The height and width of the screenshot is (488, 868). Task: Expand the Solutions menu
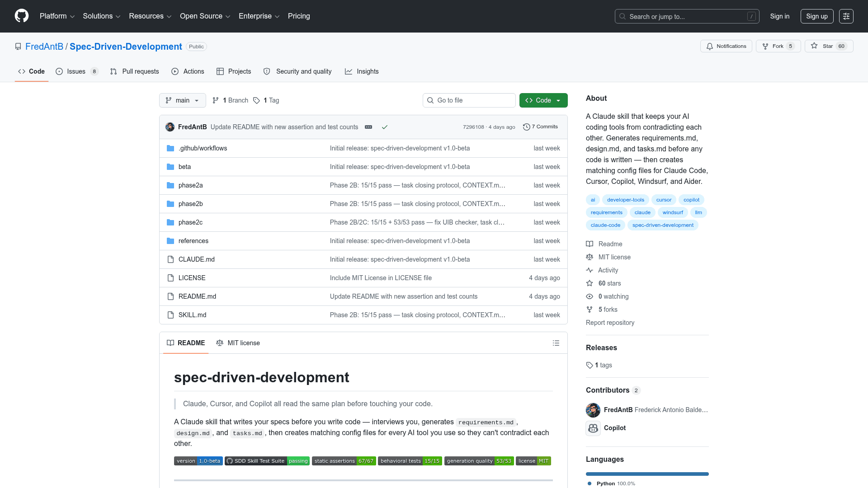[101, 16]
